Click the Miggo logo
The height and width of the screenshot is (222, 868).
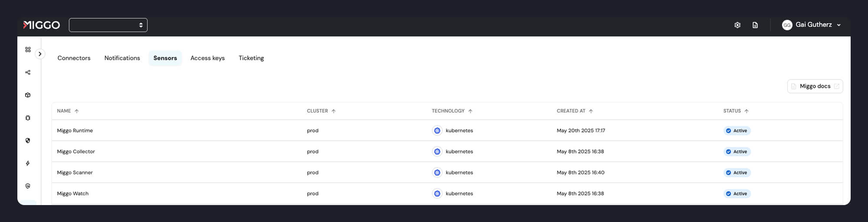pyautogui.click(x=42, y=25)
